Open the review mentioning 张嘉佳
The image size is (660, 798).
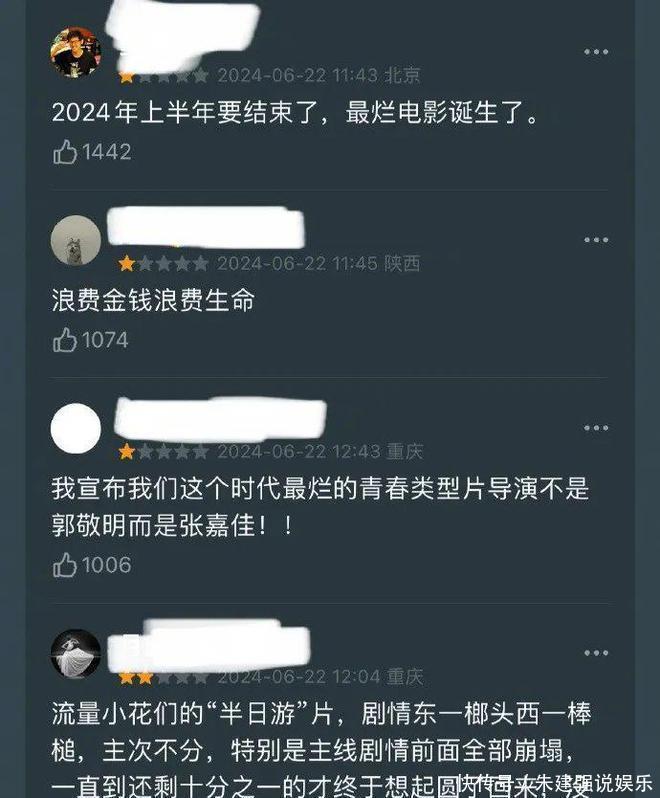(320, 506)
